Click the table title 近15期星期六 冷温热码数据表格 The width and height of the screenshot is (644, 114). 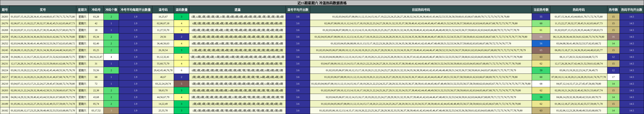click(322, 3)
